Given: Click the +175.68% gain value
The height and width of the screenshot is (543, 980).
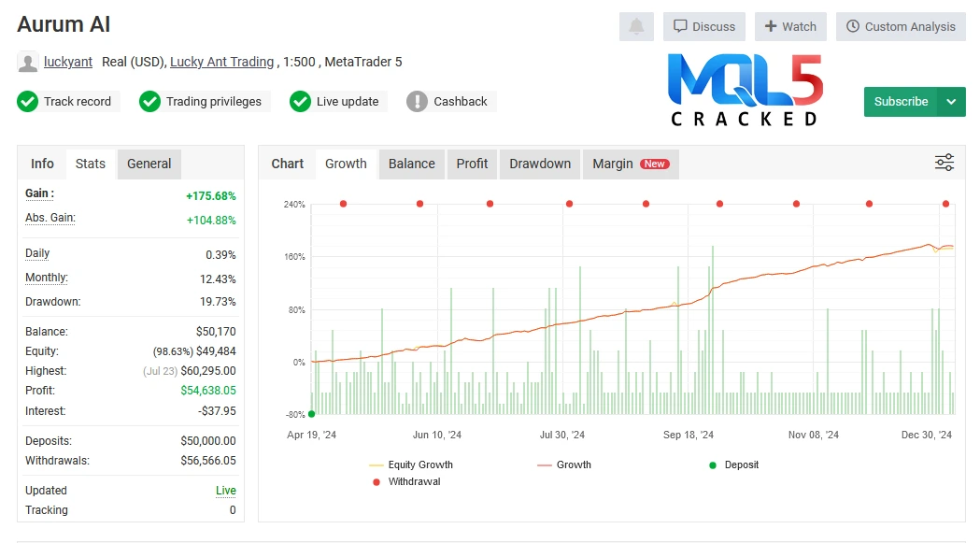Looking at the screenshot, I should [x=210, y=196].
